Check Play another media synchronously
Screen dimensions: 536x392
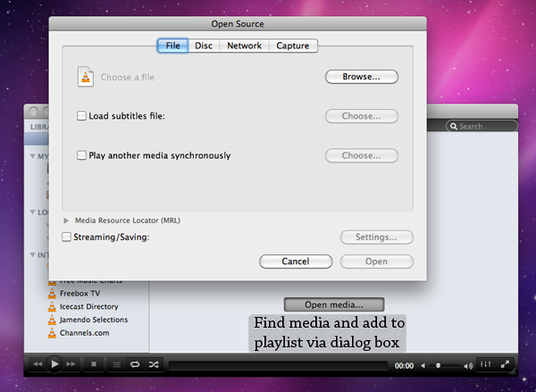[82, 155]
